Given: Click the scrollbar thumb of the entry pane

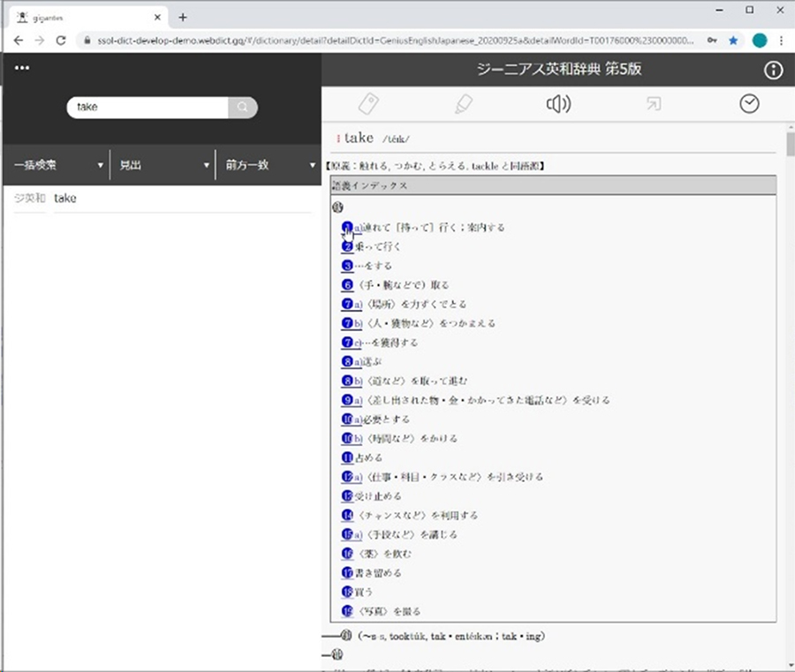Looking at the screenshot, I should tap(791, 145).
